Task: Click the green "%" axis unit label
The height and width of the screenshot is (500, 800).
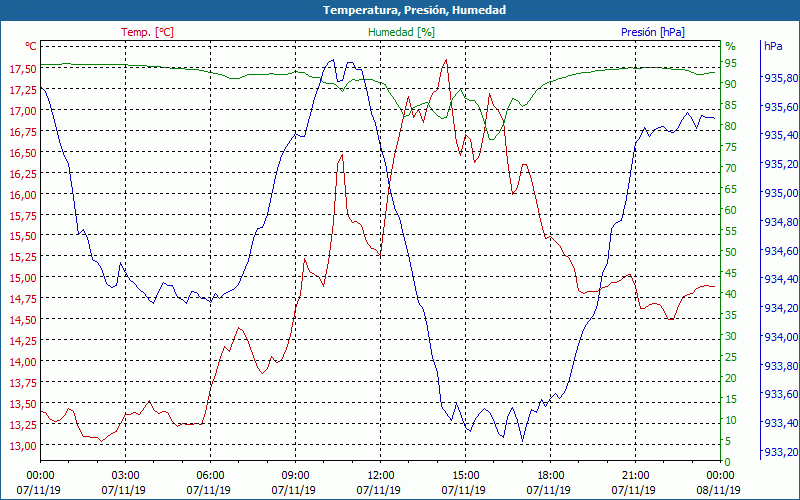Action: [731, 46]
